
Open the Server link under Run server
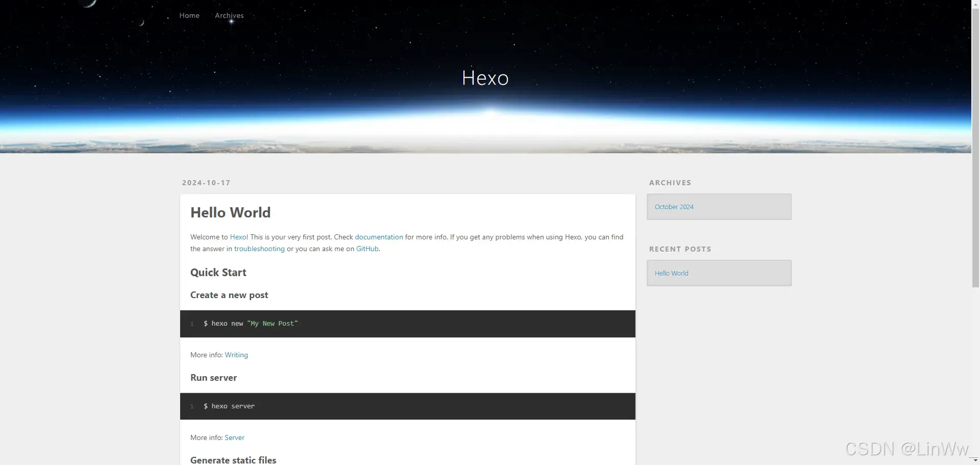[x=234, y=437]
